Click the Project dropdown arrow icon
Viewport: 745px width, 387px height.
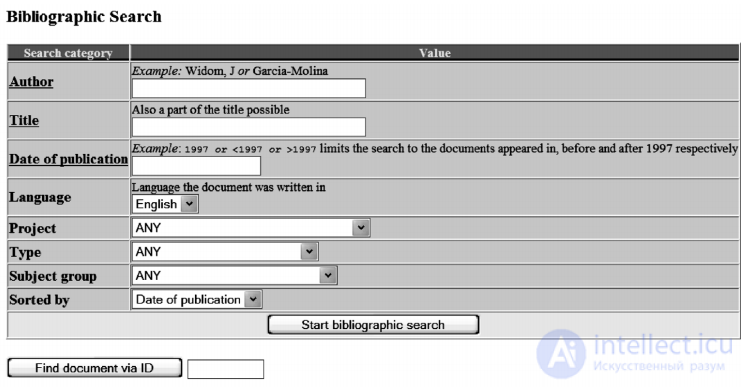coord(361,228)
